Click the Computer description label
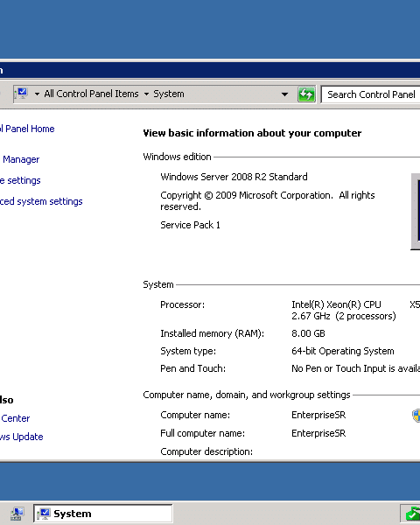Image resolution: width=420 pixels, height=525 pixels. [206, 451]
